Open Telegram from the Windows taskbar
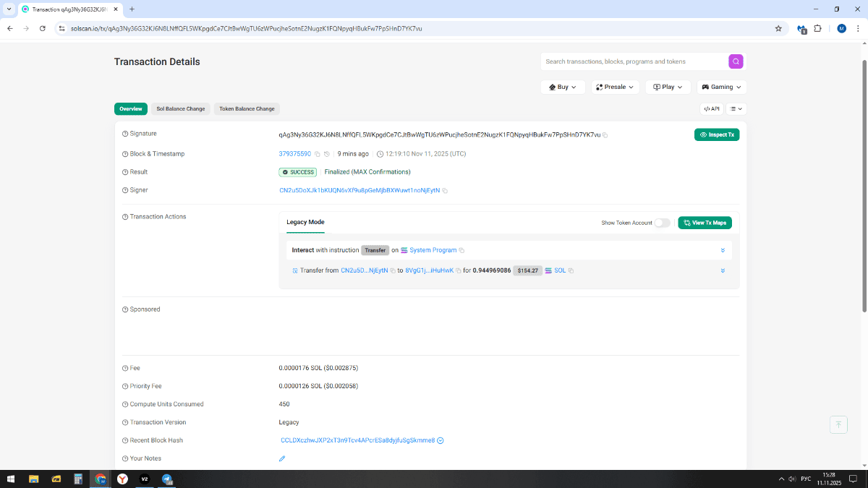The width and height of the screenshot is (868, 488). [167, 479]
